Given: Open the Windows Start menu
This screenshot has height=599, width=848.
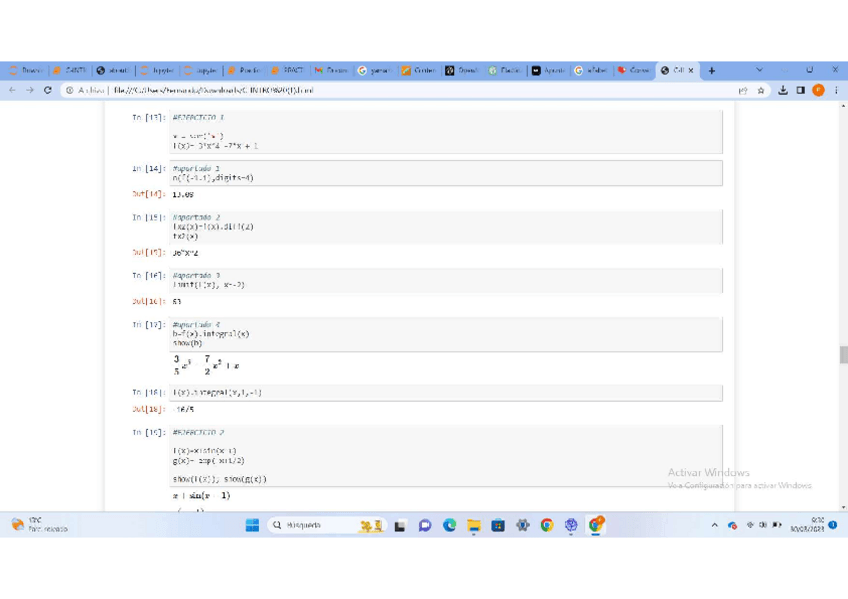Looking at the screenshot, I should pos(252,525).
